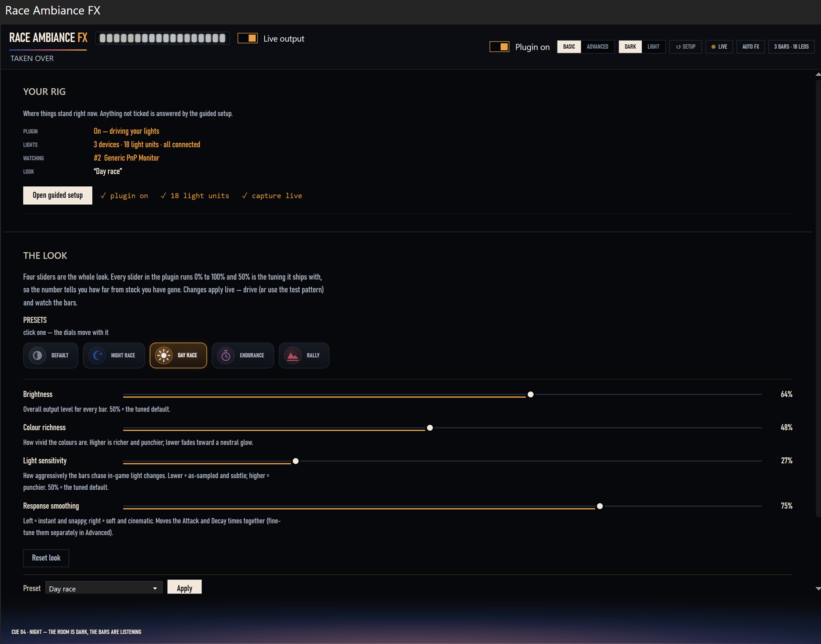Image resolution: width=821 pixels, height=644 pixels.
Task: Click the "Day race" look name text
Action: point(108,171)
